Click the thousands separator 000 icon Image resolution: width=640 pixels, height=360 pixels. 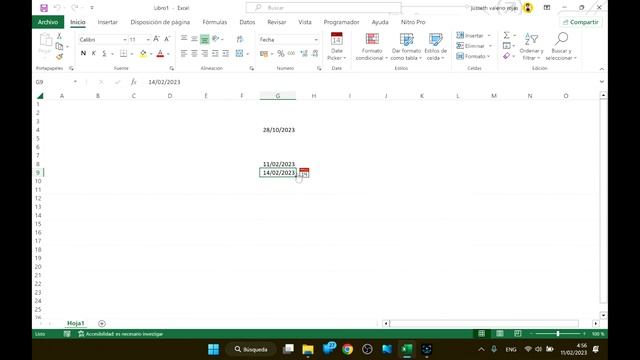(x=291, y=53)
